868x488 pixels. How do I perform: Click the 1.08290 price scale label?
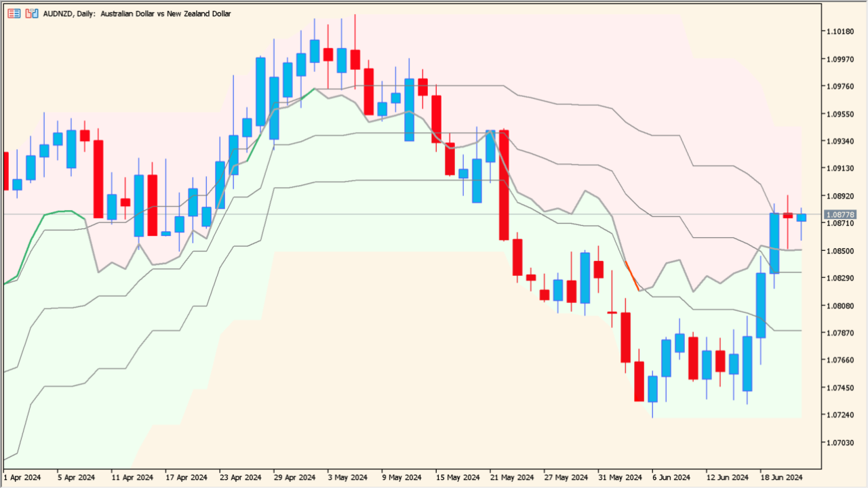[840, 278]
